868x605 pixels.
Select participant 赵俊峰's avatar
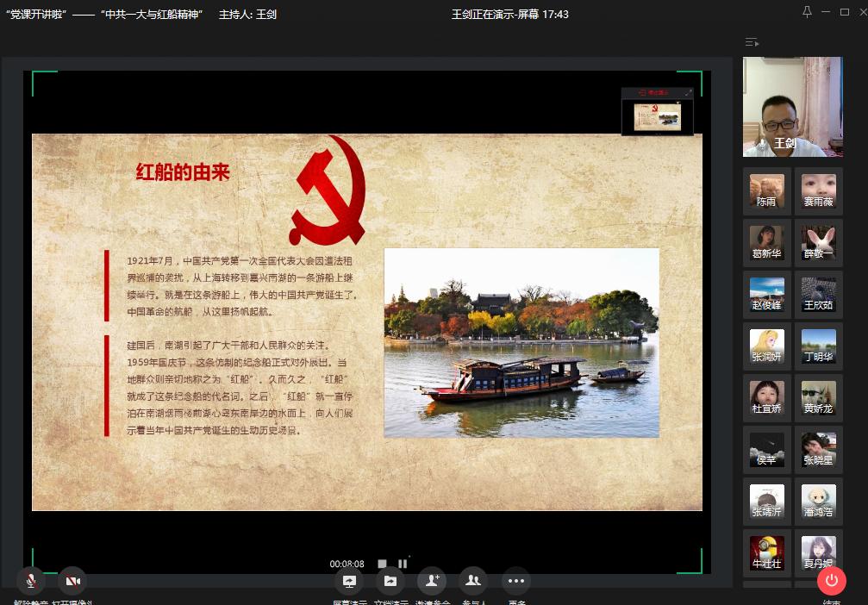coord(766,294)
